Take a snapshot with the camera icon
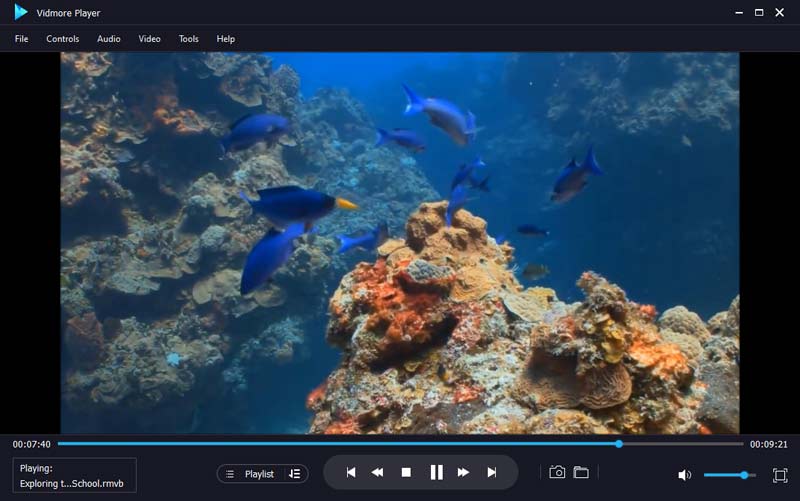Image resolution: width=800 pixels, height=501 pixels. [x=557, y=473]
